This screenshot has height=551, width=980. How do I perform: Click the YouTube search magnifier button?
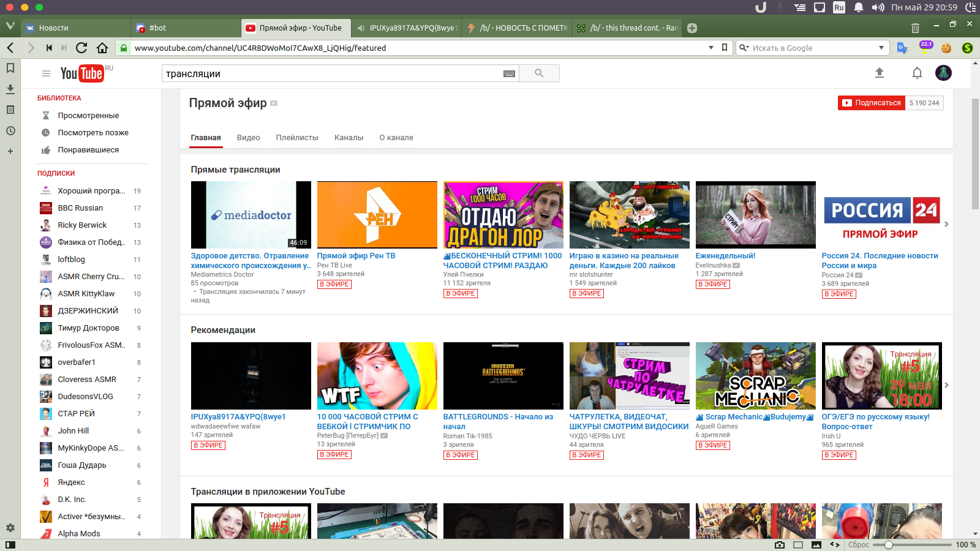pyautogui.click(x=539, y=73)
